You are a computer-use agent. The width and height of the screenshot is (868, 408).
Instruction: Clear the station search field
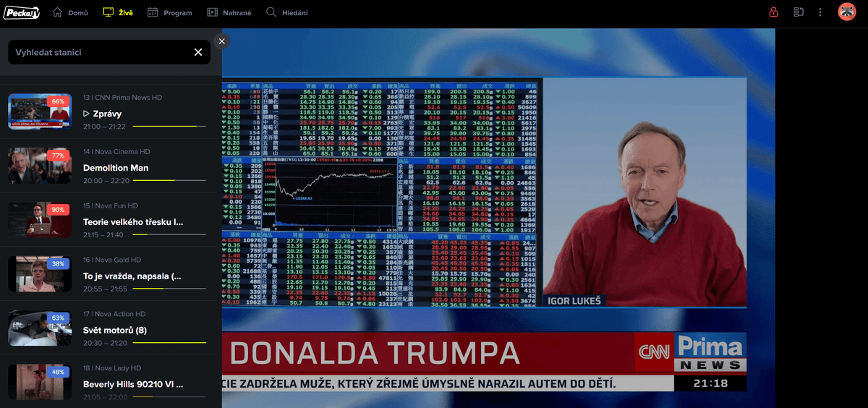(198, 52)
